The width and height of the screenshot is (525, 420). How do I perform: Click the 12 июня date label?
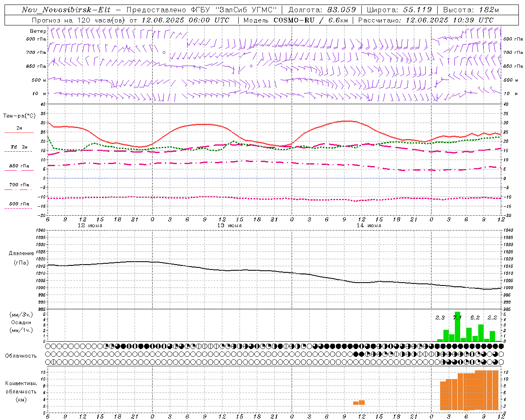pyautogui.click(x=90, y=226)
